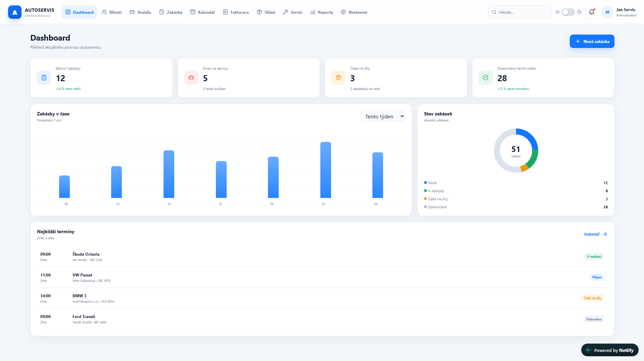Click the Příjem status badge
Image resolution: width=644 pixels, height=361 pixels.
[597, 277]
